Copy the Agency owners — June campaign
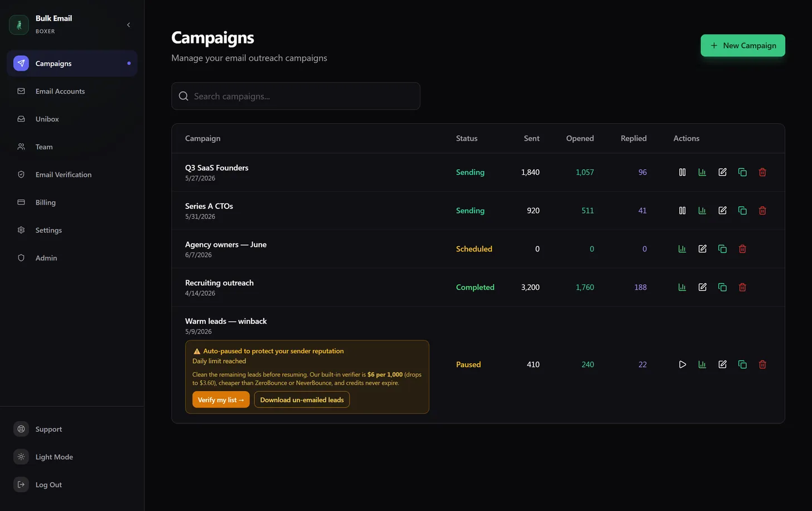The image size is (812, 511). tap(722, 249)
